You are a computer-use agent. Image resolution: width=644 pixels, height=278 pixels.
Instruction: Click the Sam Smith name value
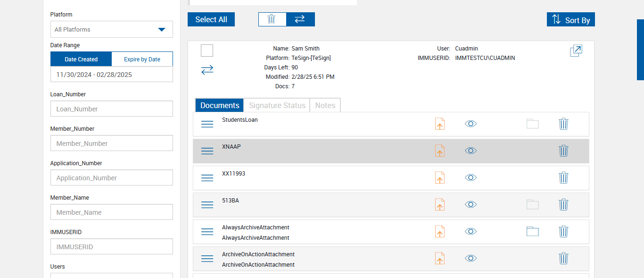click(x=305, y=49)
